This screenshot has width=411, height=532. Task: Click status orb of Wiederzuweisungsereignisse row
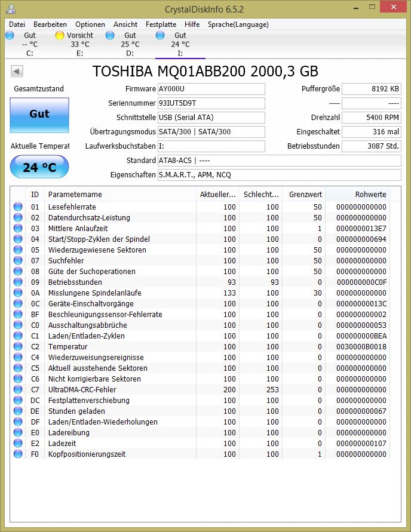tap(18, 357)
